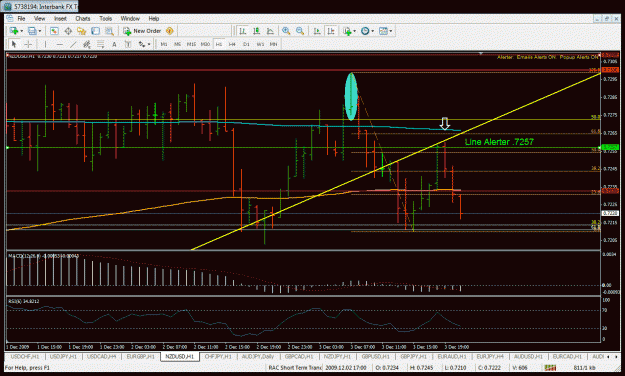Zoom out on the chart
625x376 pixels.
click(300, 31)
